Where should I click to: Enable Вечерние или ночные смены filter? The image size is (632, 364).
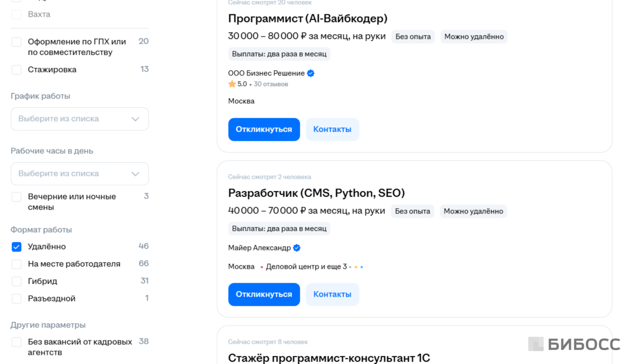coord(17,197)
